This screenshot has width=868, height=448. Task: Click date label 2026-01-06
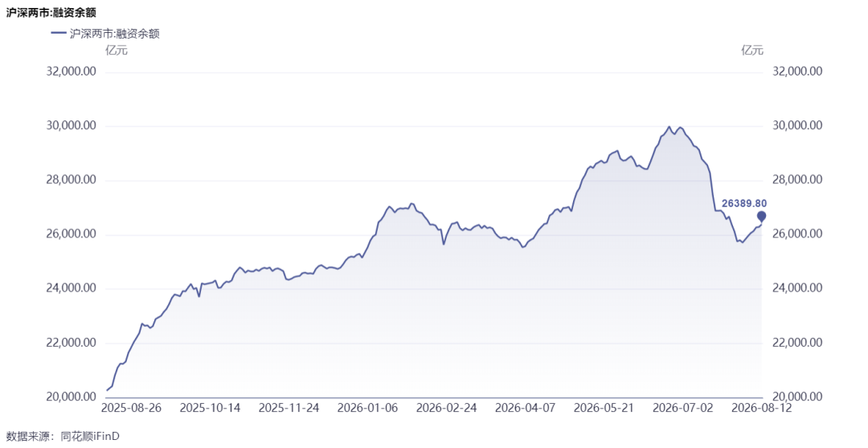click(x=367, y=408)
